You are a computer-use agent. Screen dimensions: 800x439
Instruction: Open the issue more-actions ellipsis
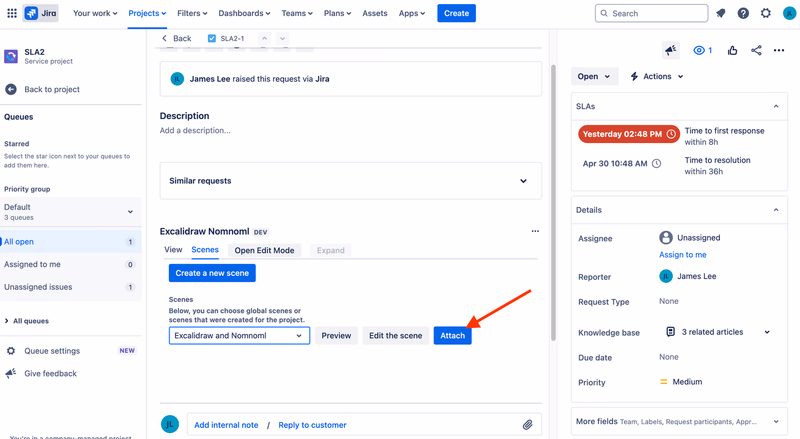[x=779, y=50]
